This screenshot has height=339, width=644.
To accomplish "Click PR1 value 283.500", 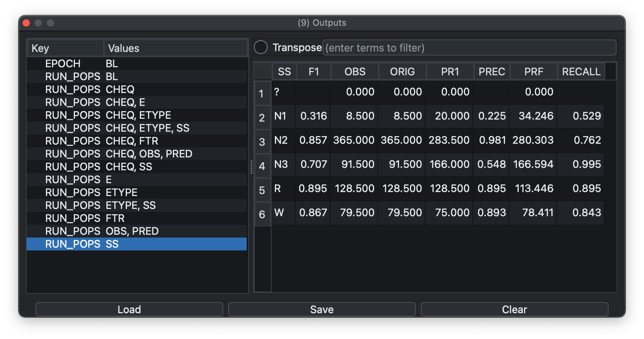I will (x=449, y=141).
